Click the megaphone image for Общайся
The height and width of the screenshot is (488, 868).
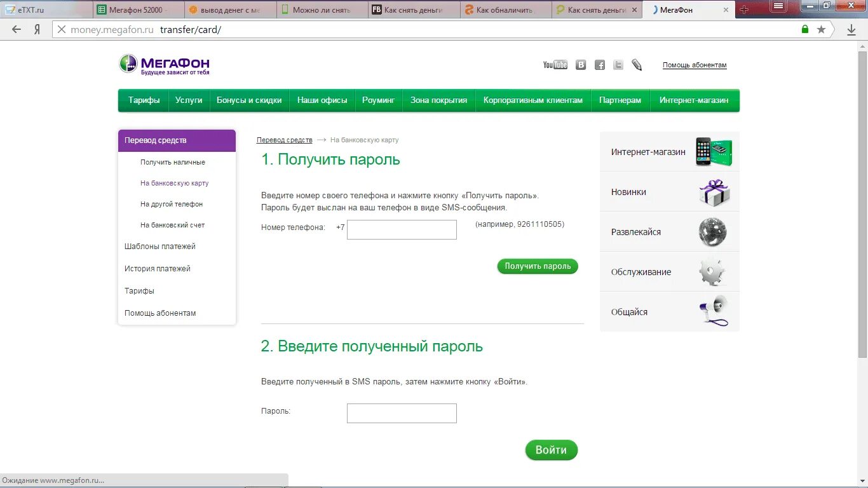point(714,311)
